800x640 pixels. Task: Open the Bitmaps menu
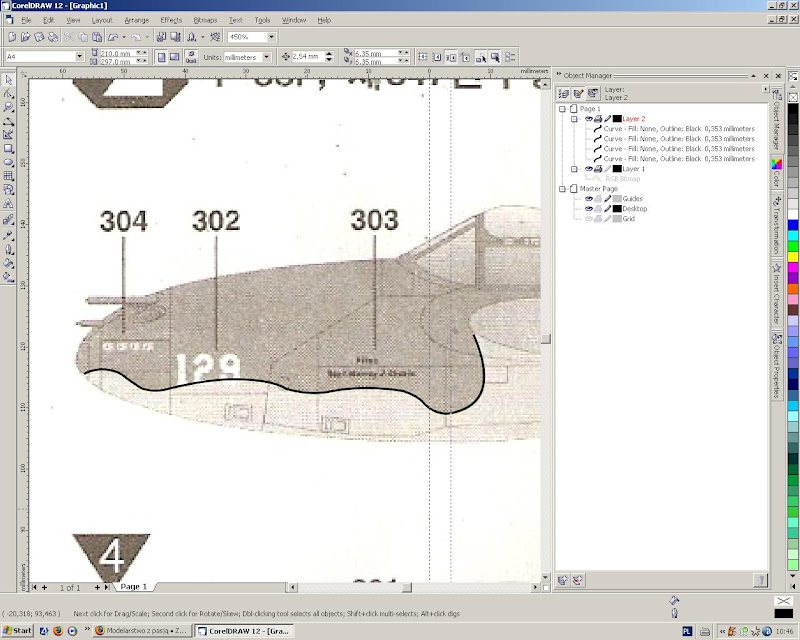click(x=205, y=20)
